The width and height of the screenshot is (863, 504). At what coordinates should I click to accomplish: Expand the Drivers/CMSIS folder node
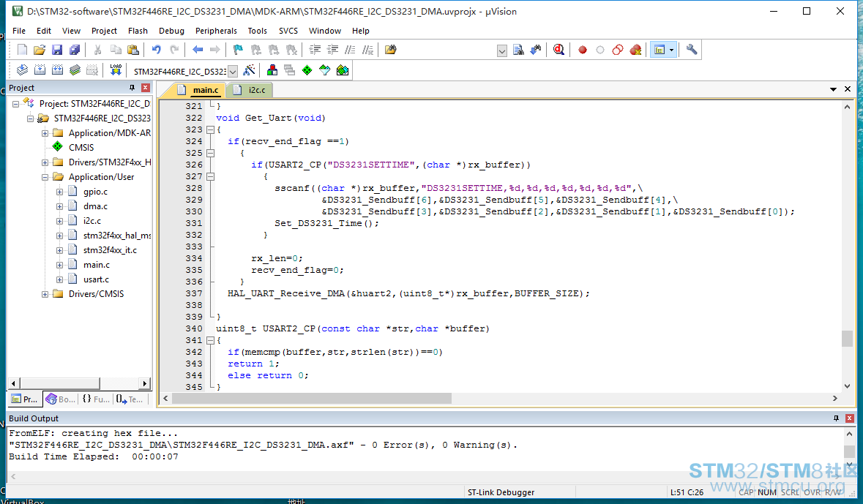tap(45, 294)
